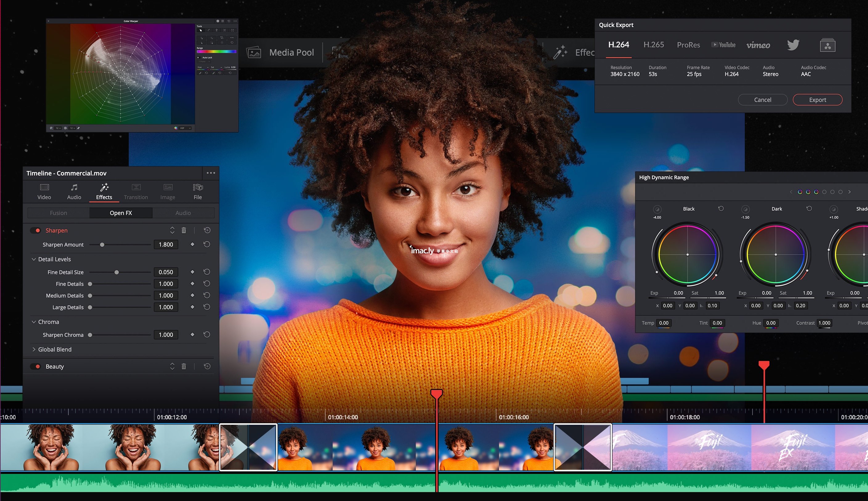
Task: Collapse the Chroma section
Action: pyautogui.click(x=34, y=322)
